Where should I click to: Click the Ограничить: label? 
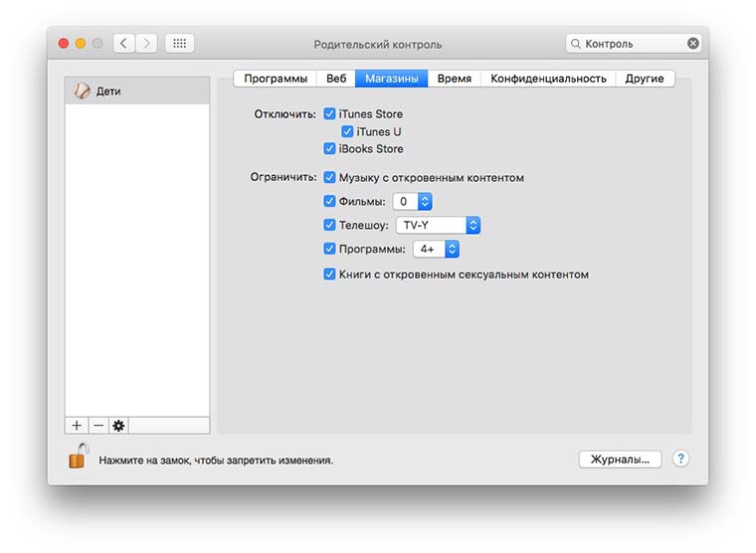click(283, 177)
